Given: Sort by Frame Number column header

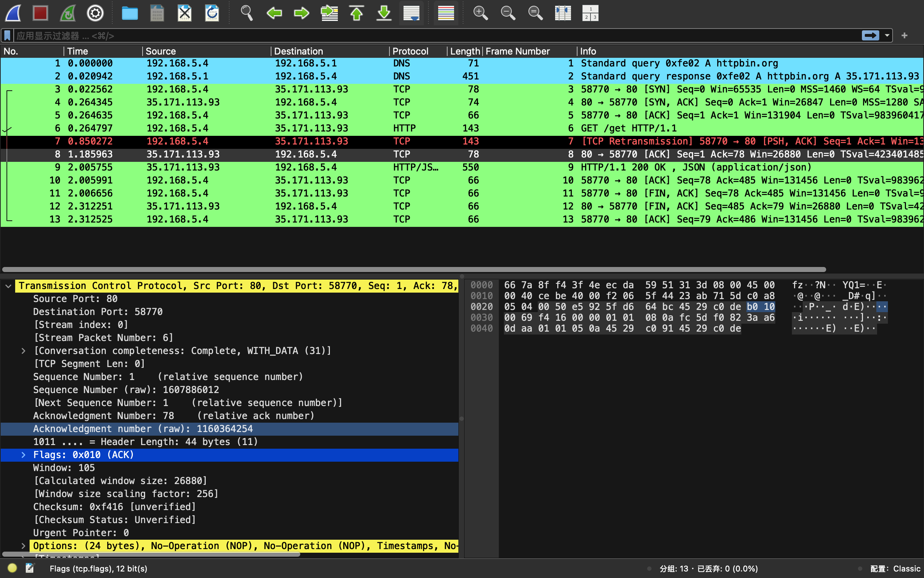Looking at the screenshot, I should [x=529, y=51].
